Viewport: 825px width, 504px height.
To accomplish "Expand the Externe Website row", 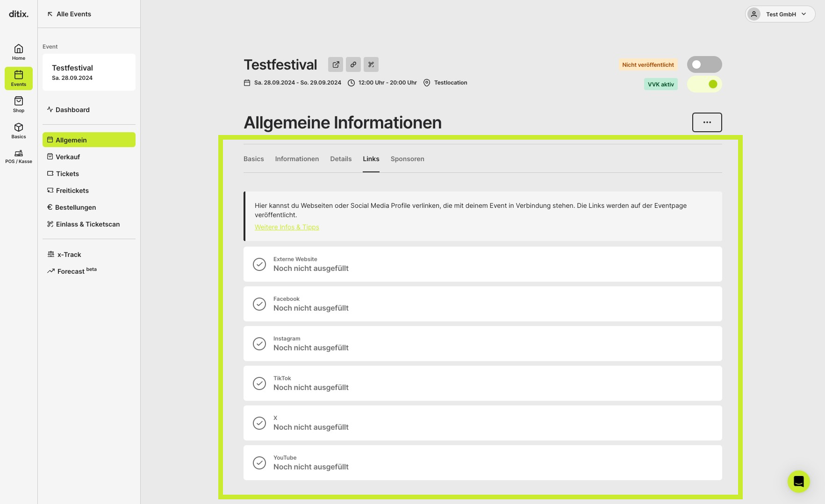I will 483,264.
